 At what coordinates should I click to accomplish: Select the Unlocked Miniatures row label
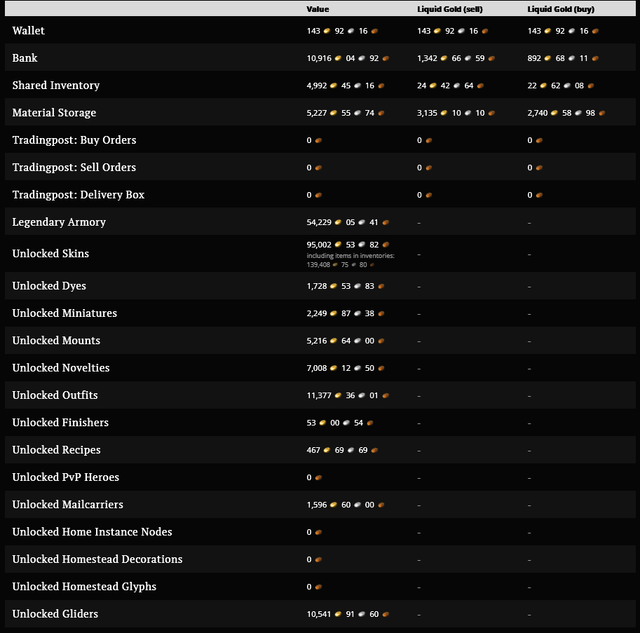click(64, 313)
